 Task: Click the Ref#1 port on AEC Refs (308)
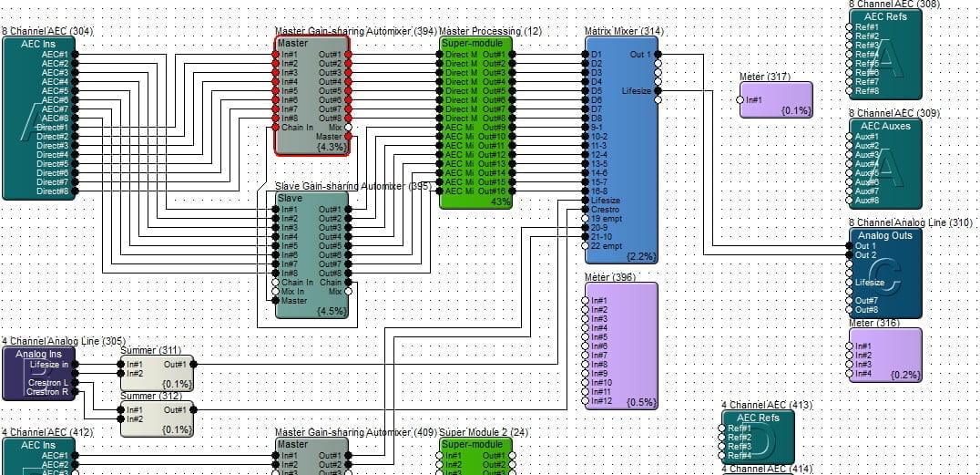point(850,27)
